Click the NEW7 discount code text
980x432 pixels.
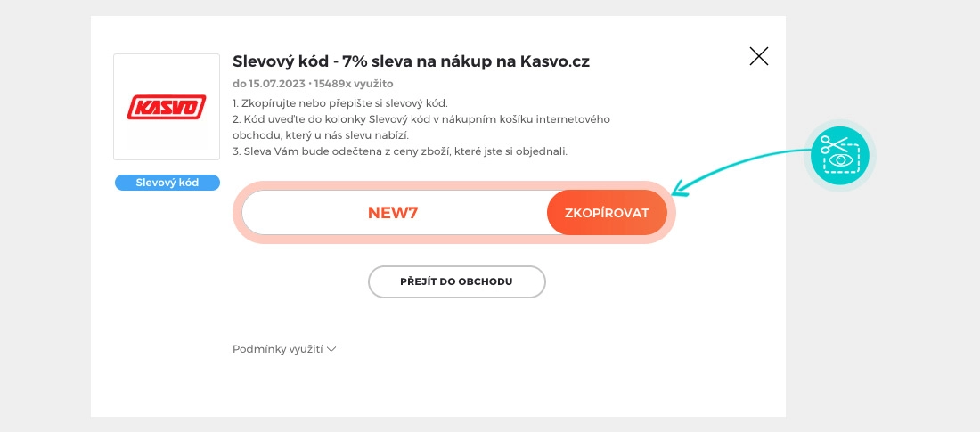click(393, 213)
